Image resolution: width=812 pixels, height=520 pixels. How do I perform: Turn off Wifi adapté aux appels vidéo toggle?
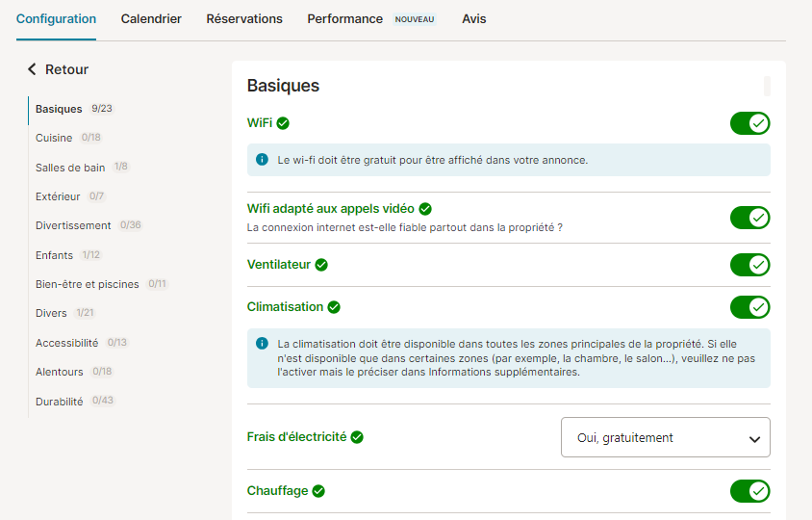(x=749, y=218)
